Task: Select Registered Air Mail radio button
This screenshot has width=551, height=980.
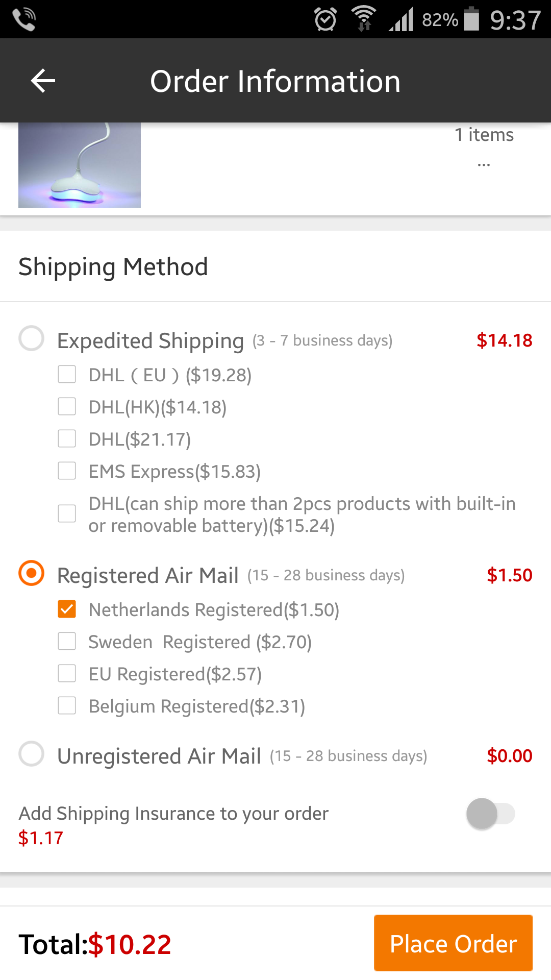Action: 32,573
